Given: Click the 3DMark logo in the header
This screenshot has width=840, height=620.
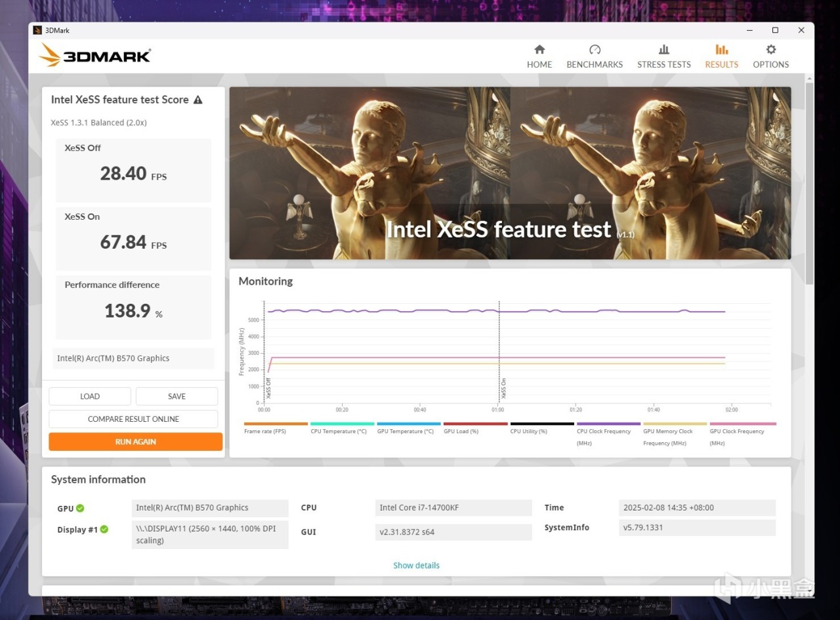Looking at the screenshot, I should click(94, 56).
